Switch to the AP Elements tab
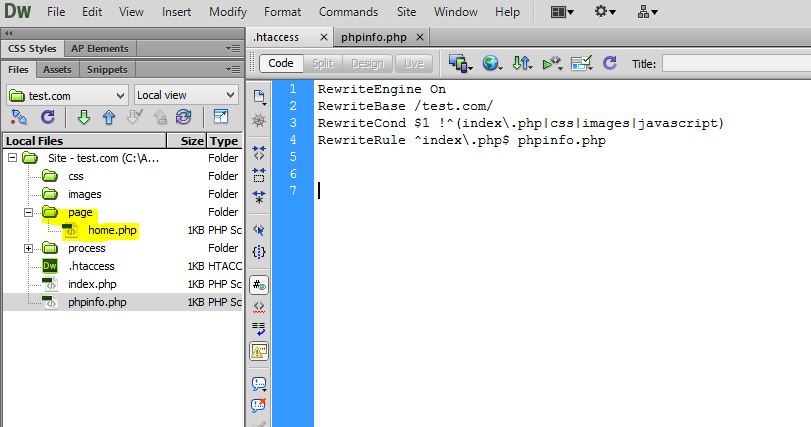Screen dimensions: 811x427 pos(100,48)
